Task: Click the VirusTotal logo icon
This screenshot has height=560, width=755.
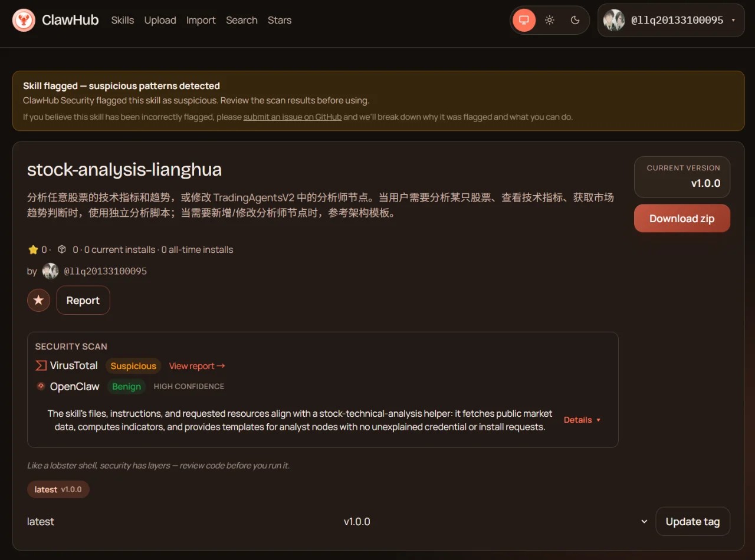Action: [41, 365]
